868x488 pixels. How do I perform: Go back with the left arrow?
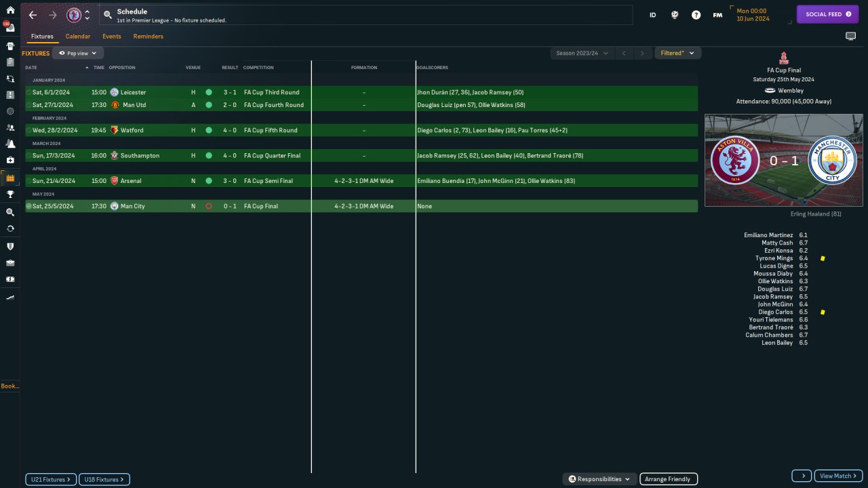click(x=33, y=15)
